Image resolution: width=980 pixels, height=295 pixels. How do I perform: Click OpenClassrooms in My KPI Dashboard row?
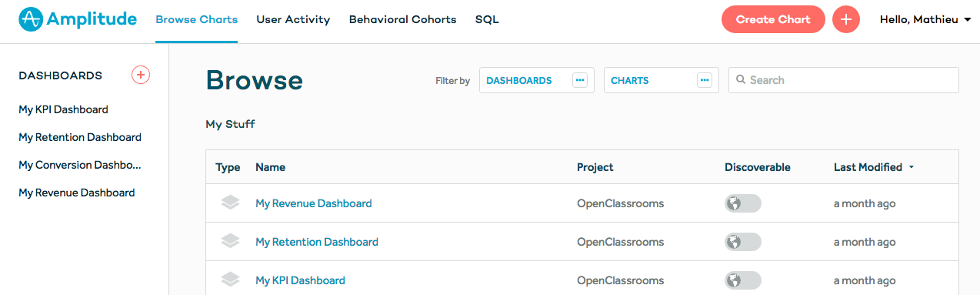pyautogui.click(x=620, y=280)
